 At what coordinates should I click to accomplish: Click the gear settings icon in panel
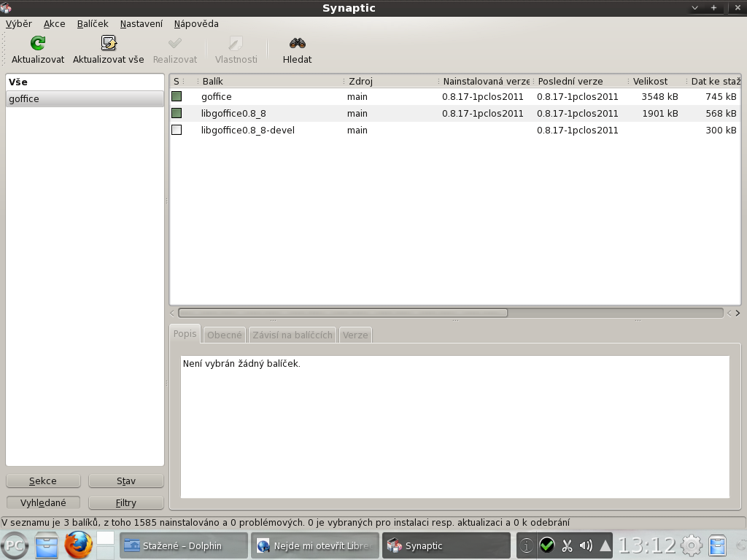click(692, 545)
